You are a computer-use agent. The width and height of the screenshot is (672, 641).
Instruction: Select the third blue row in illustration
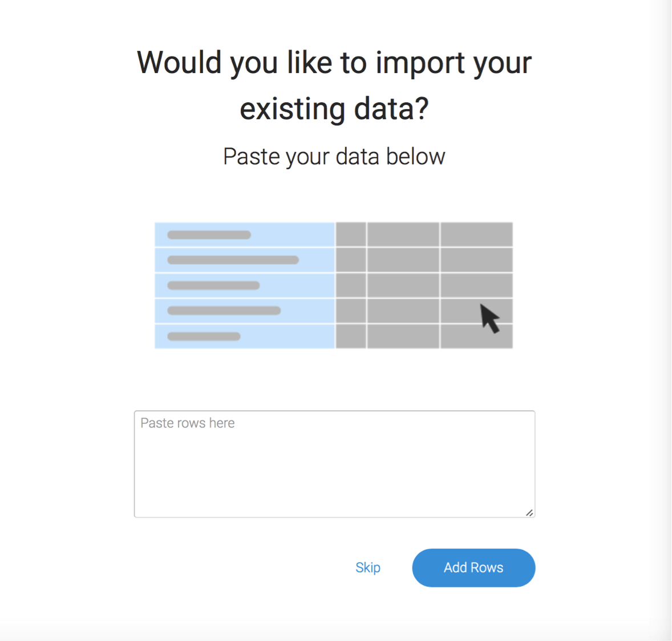click(245, 285)
